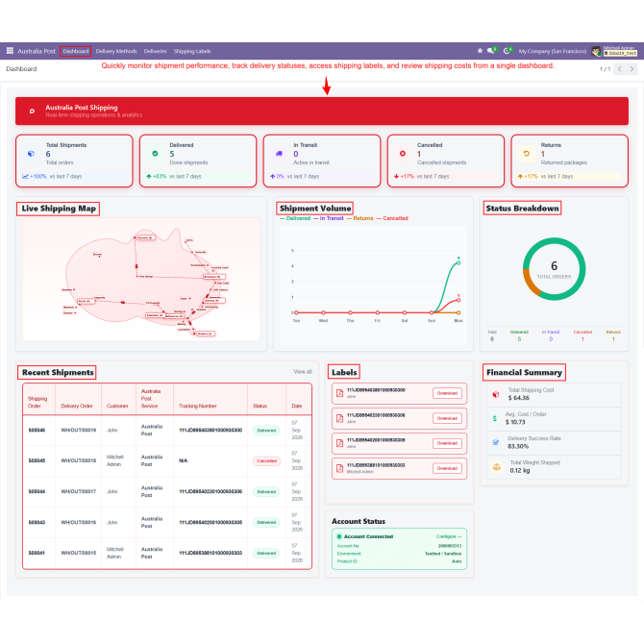Download label 111JD895402001000930305
The width and height of the screenshot is (644, 644).
click(x=447, y=443)
